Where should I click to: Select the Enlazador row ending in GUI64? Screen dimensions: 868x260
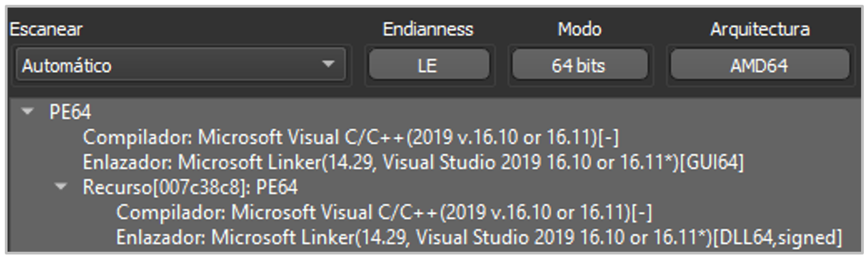pyautogui.click(x=413, y=162)
